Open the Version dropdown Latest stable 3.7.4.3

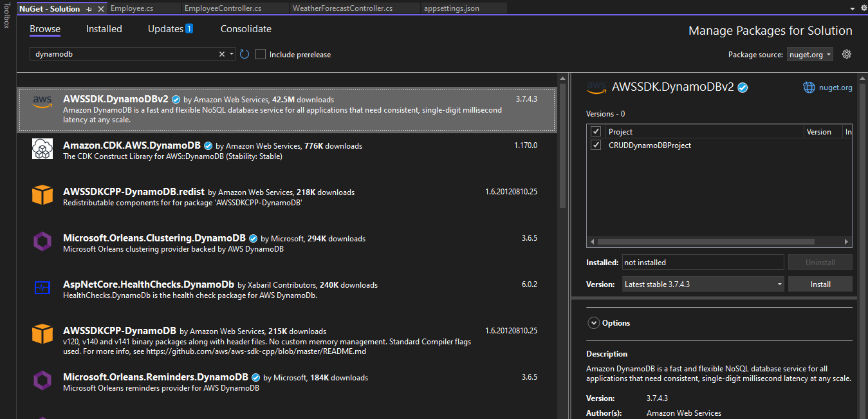[x=703, y=284]
